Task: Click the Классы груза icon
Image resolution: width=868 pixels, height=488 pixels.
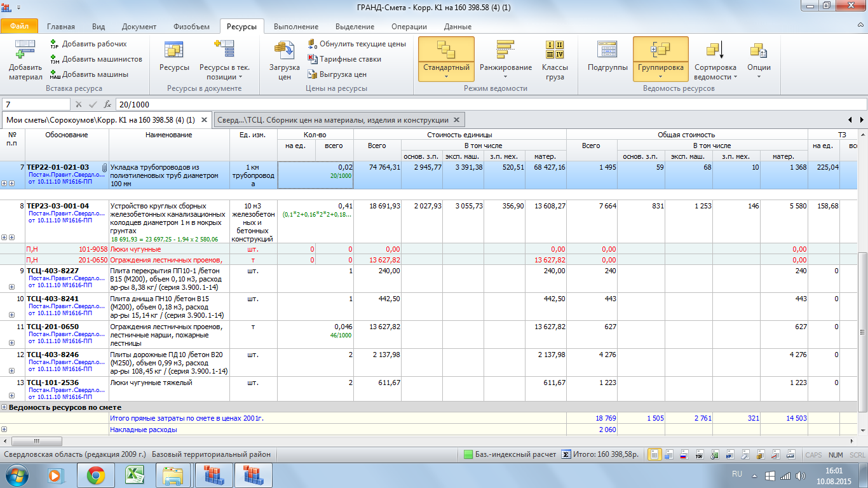Action: click(x=554, y=50)
